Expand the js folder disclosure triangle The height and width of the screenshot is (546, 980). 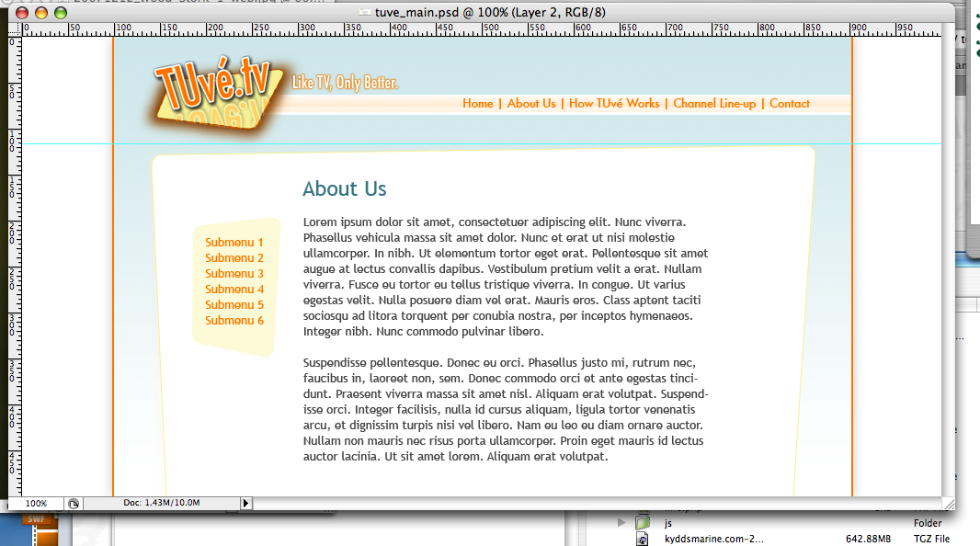[622, 523]
